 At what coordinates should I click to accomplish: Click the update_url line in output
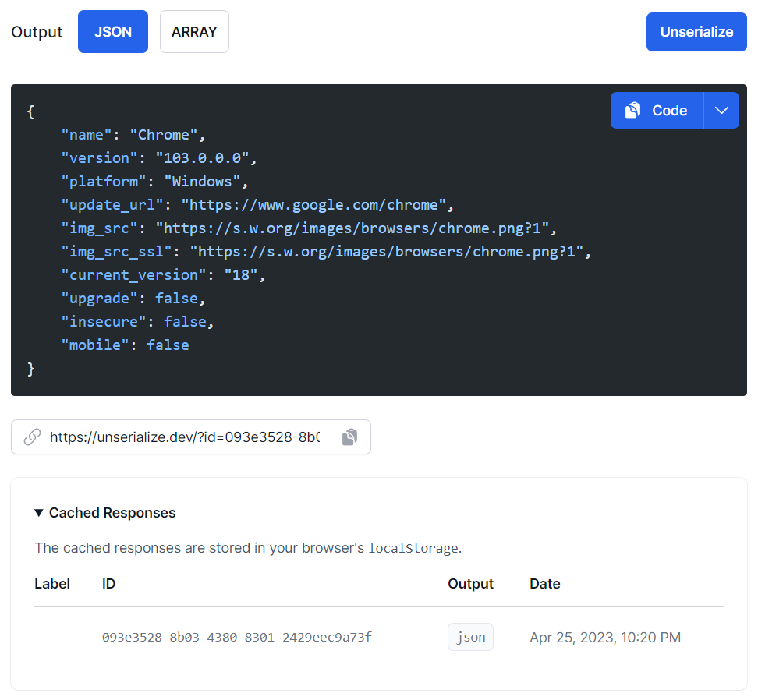257,205
